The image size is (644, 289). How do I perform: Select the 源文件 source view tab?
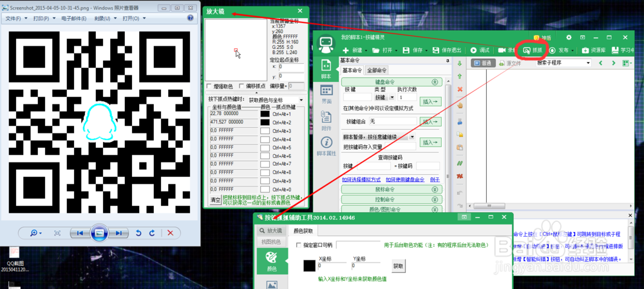(x=509, y=63)
